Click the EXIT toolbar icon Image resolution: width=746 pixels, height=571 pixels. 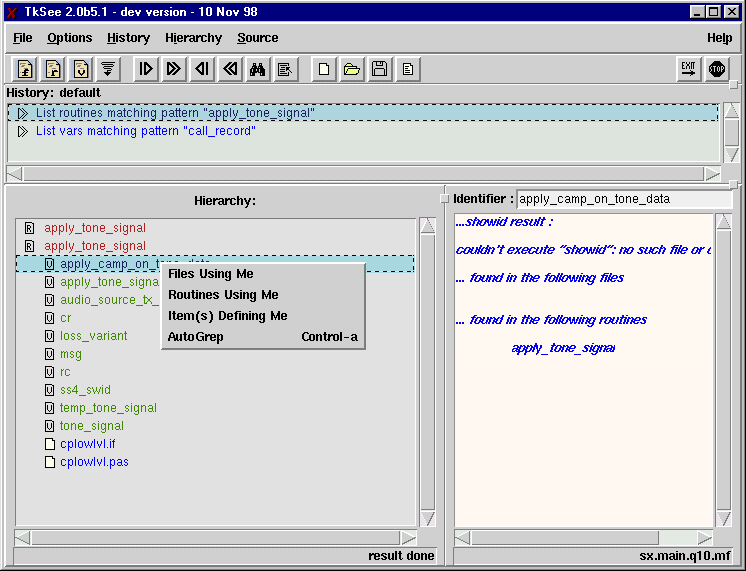[688, 69]
